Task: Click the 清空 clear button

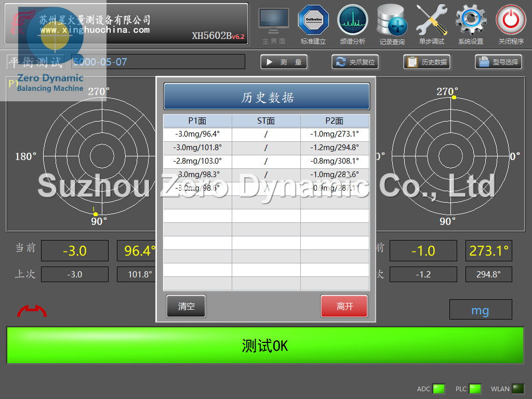Action: coord(186,307)
